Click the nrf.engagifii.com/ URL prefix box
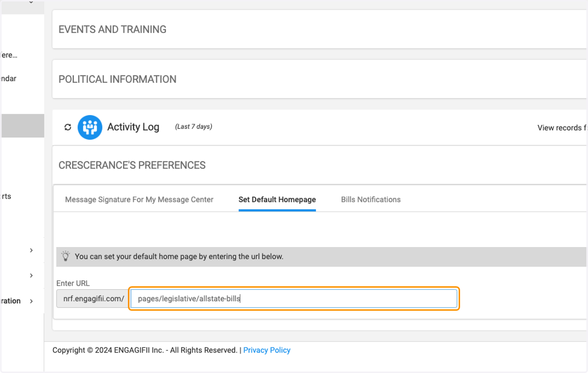Screen dimensions: 588x373 pyautogui.click(x=93, y=298)
